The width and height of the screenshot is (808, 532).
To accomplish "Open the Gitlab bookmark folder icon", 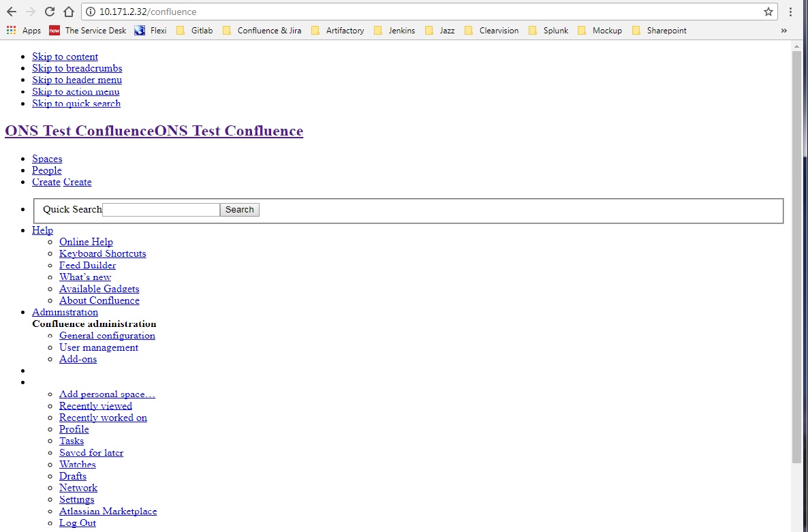I will point(181,30).
